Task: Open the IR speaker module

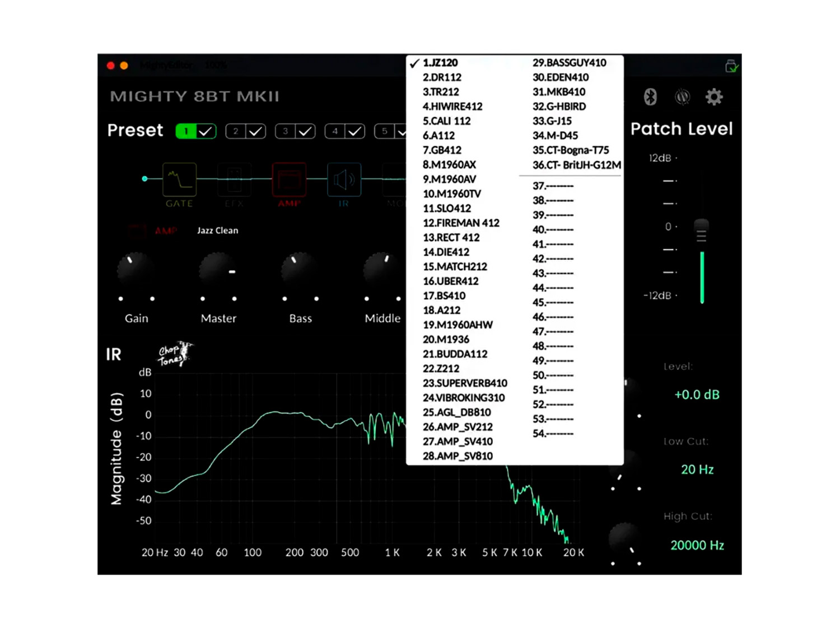Action: (x=344, y=180)
